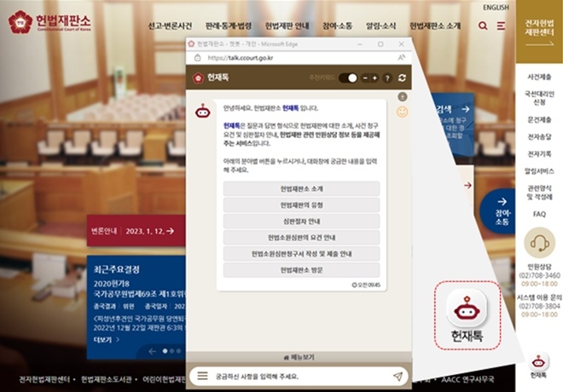The image size is (563, 392).
Task: Open the site hamburger menu in top bar
Action: coord(502,26)
